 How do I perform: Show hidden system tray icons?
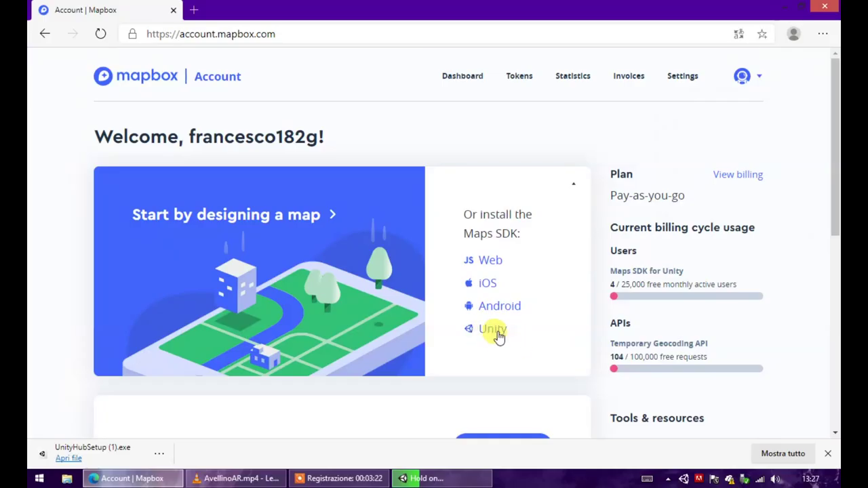coord(668,479)
